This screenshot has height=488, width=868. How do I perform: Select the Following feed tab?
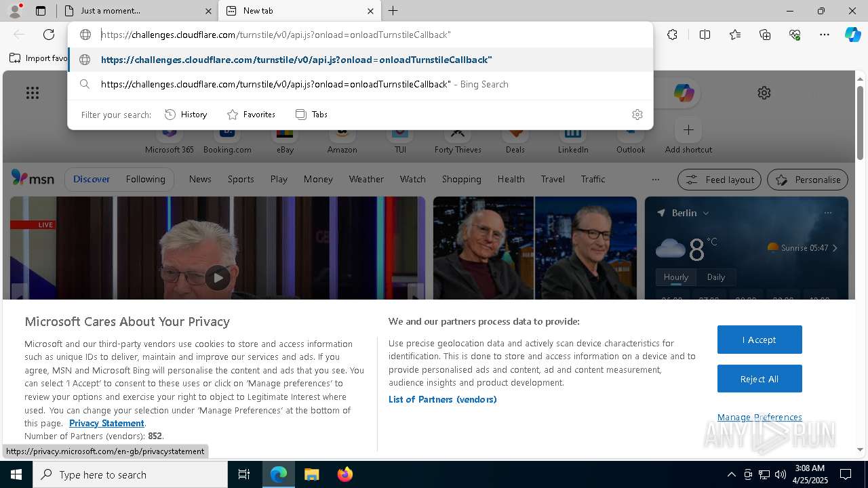[x=145, y=179]
